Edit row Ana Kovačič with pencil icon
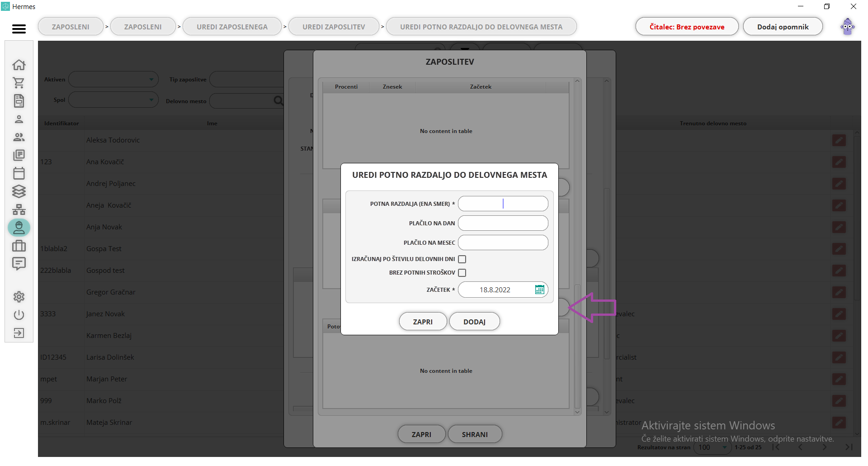The image size is (868, 466). click(839, 162)
